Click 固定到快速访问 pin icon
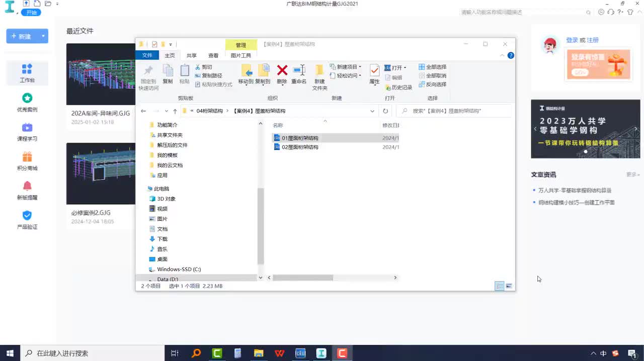Image resolution: width=644 pixels, height=361 pixels. coord(148,70)
